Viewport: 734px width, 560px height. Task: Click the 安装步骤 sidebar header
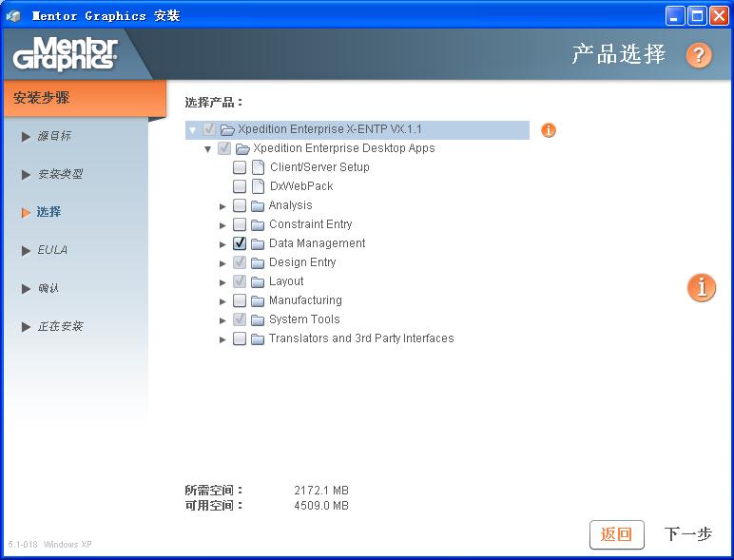[x=85, y=98]
